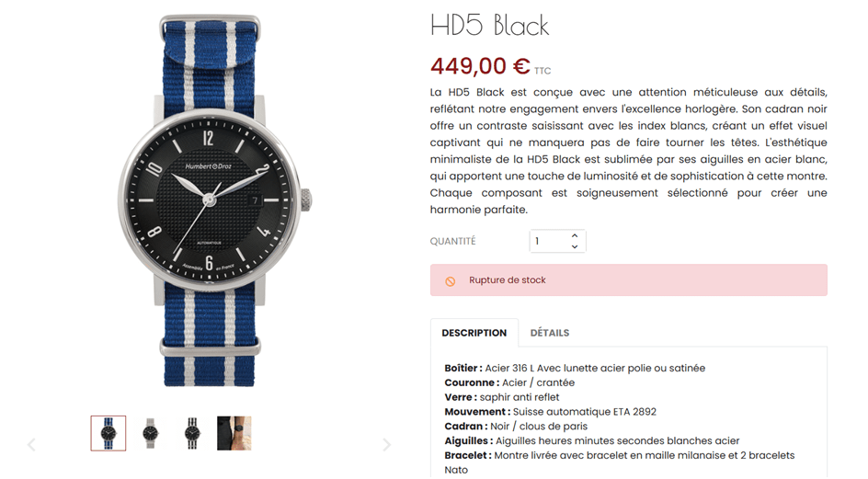Click the next thumbnails arrow
The image size is (868, 479).
386,444
